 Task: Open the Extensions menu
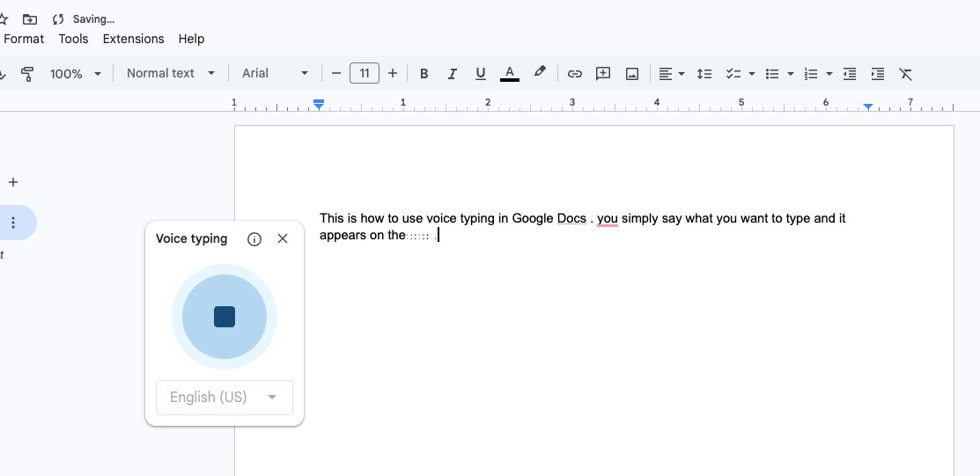pyautogui.click(x=133, y=39)
